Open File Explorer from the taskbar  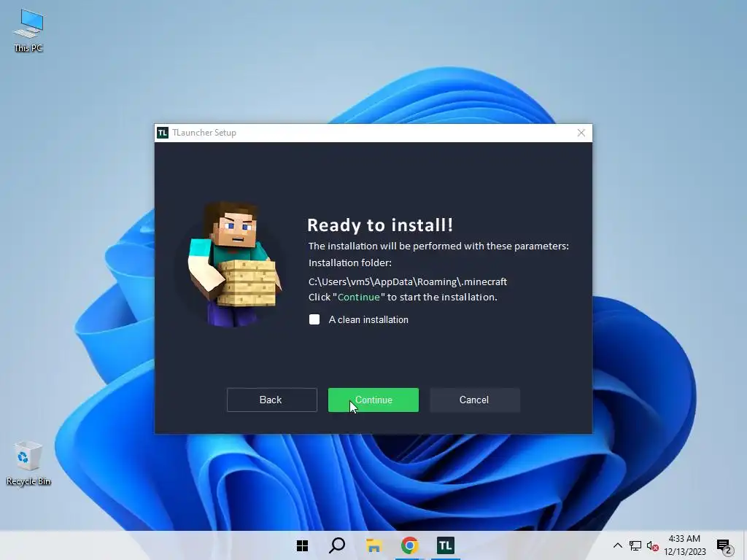coord(374,545)
